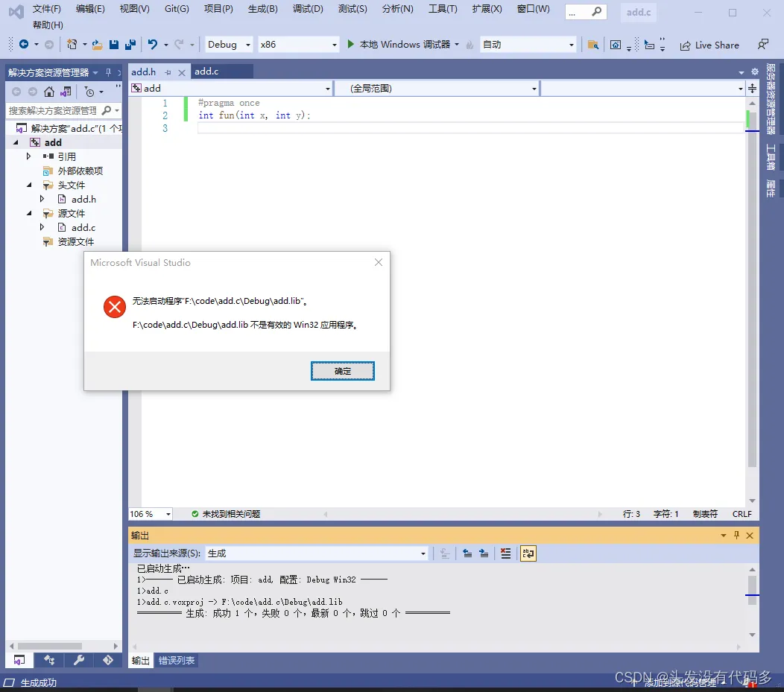Screen dimensions: 784x692
Task: Click the Visual Studio quick search box
Action: click(x=586, y=12)
